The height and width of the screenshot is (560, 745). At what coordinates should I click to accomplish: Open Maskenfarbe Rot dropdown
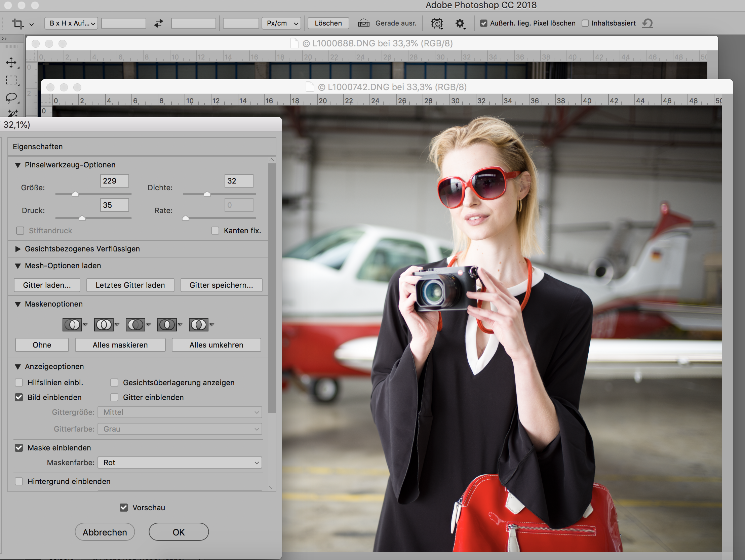[x=180, y=463]
